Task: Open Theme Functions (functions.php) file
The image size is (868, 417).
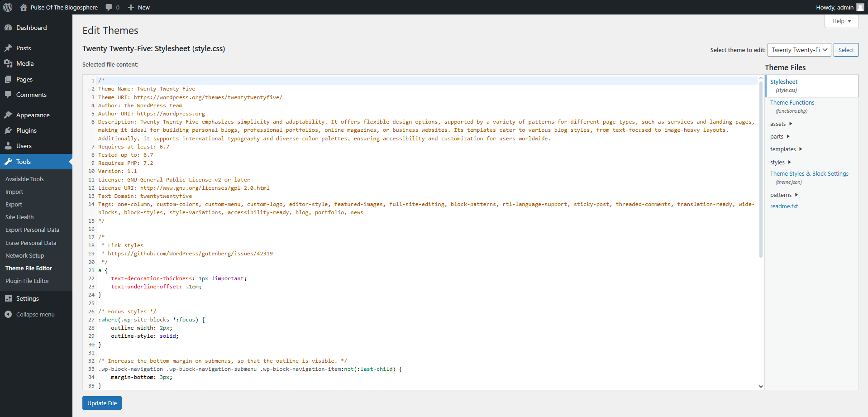Action: (792, 103)
